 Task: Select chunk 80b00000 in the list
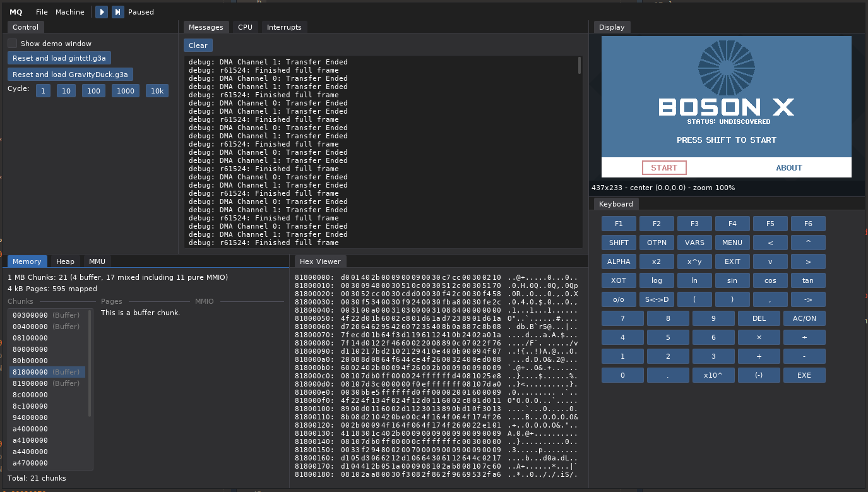pos(47,361)
